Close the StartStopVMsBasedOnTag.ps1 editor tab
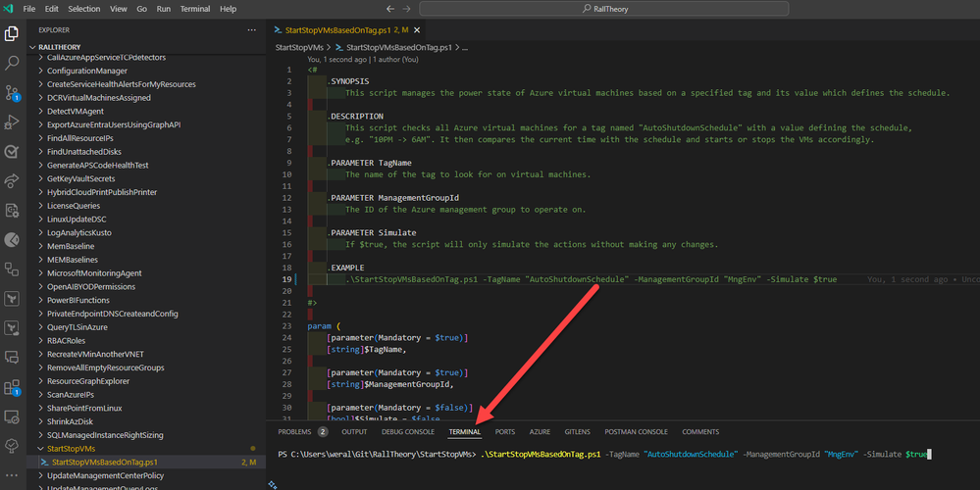 (x=417, y=30)
